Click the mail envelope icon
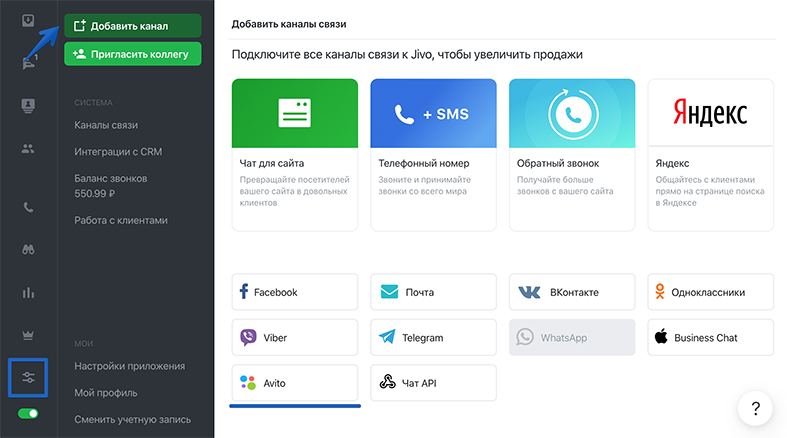The height and width of the screenshot is (438, 787). coord(389,291)
